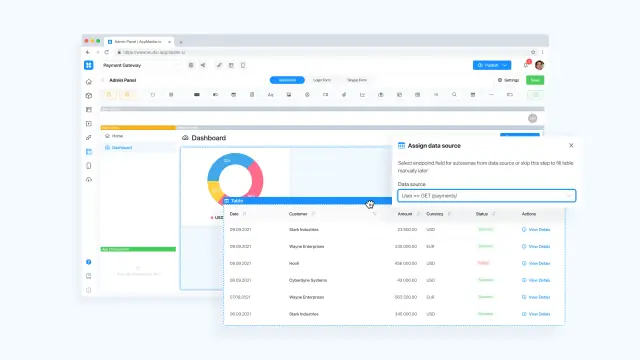Viewport: 640px width, 360px height.
Task: Open the Data source dropdown
Action: [x=487, y=196]
